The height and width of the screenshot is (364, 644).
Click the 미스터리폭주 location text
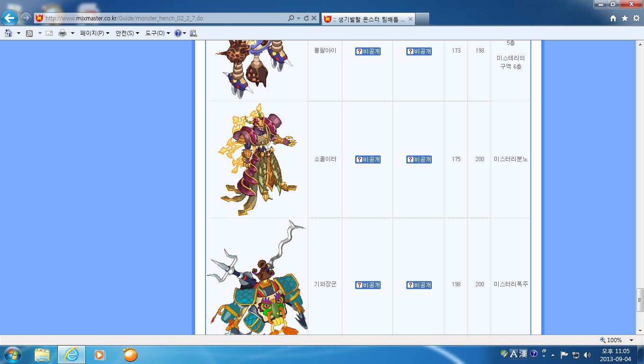(510, 284)
